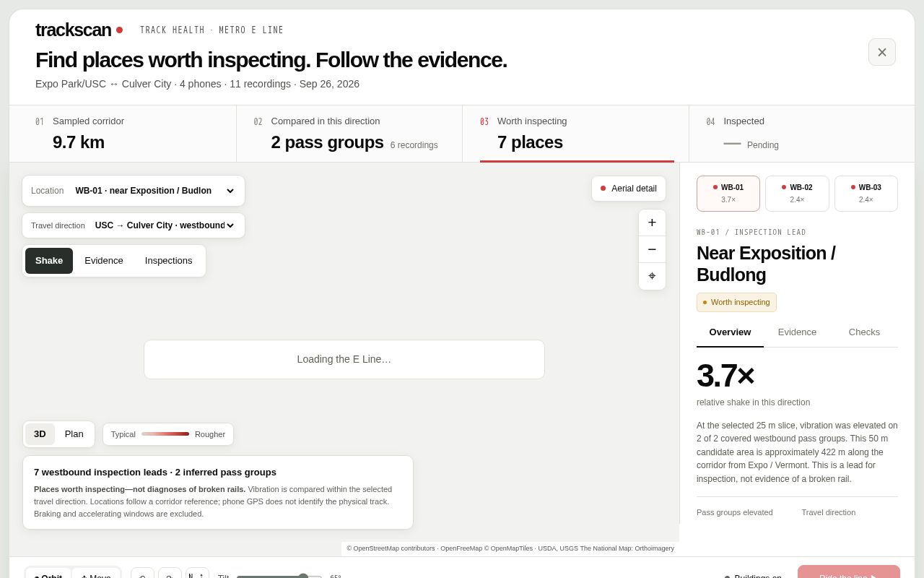Image resolution: width=924 pixels, height=578 pixels.
Task: Select the Sampled corridor step
Action: pyautogui.click(x=123, y=134)
